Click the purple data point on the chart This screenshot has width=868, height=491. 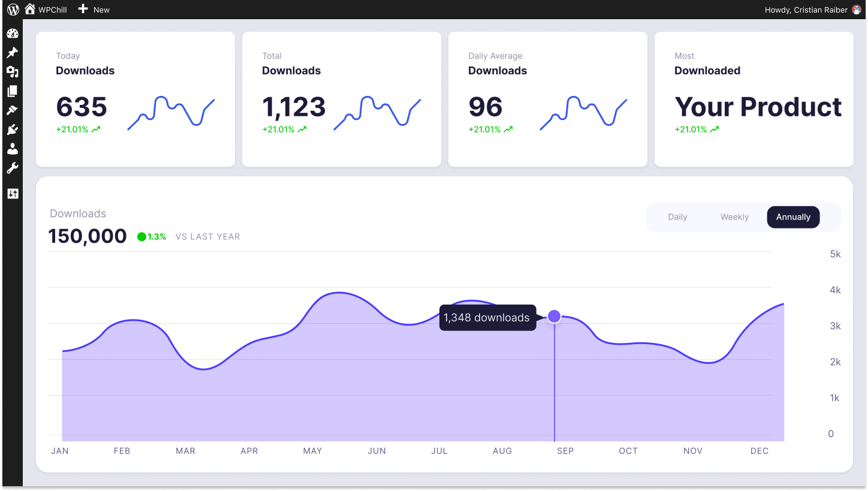pyautogui.click(x=554, y=316)
